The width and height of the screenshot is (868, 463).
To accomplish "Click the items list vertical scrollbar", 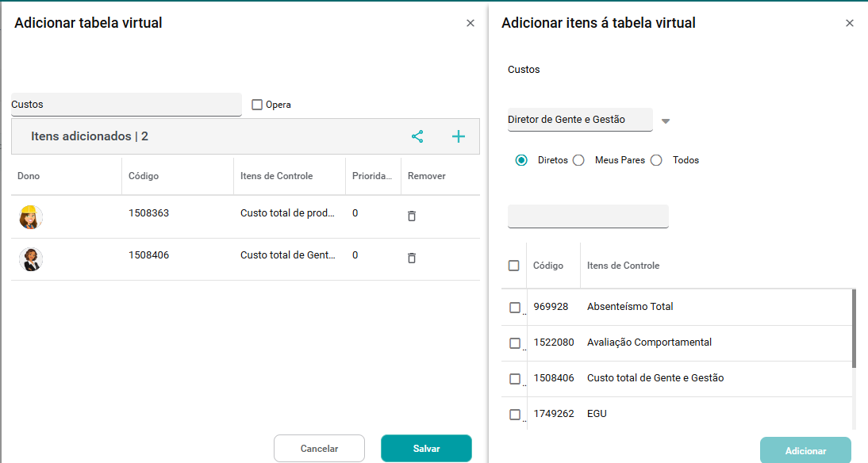I will pyautogui.click(x=854, y=328).
